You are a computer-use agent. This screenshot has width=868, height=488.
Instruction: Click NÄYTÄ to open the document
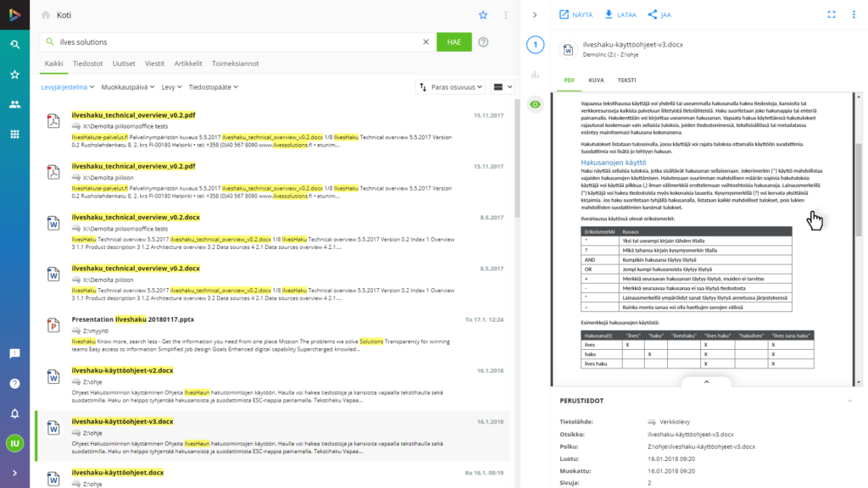(576, 15)
